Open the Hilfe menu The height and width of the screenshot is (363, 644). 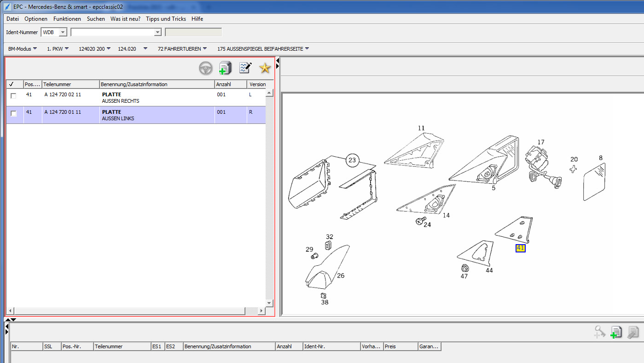[x=197, y=19]
